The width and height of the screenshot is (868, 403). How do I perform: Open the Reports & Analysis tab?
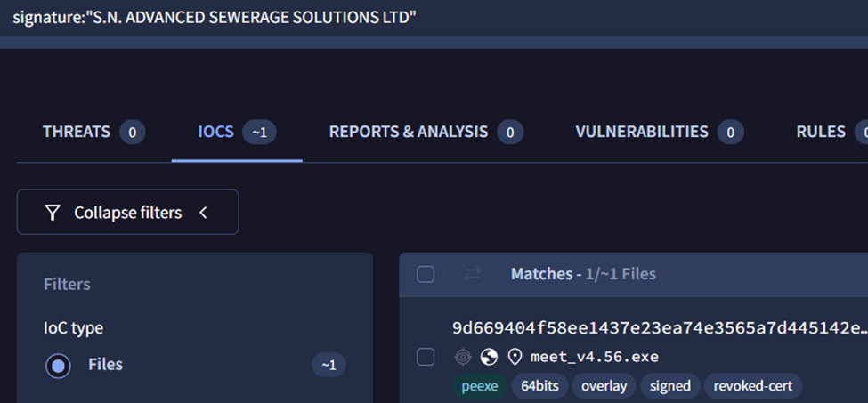[409, 132]
